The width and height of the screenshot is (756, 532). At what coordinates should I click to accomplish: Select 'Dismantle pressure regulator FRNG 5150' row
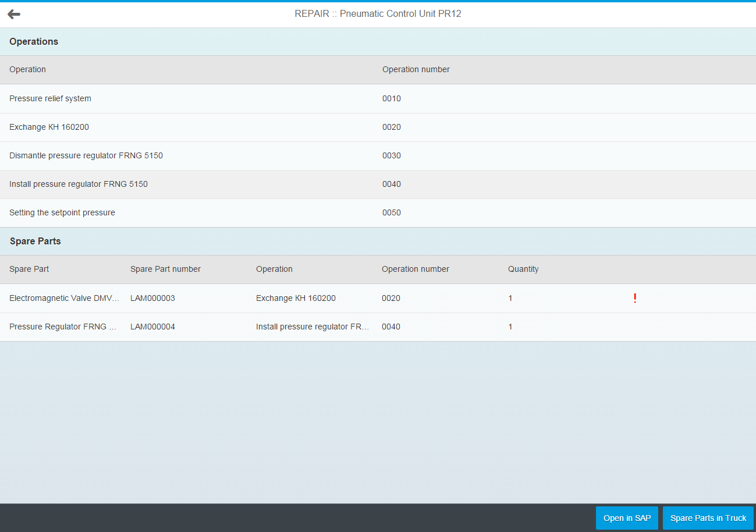(378, 155)
